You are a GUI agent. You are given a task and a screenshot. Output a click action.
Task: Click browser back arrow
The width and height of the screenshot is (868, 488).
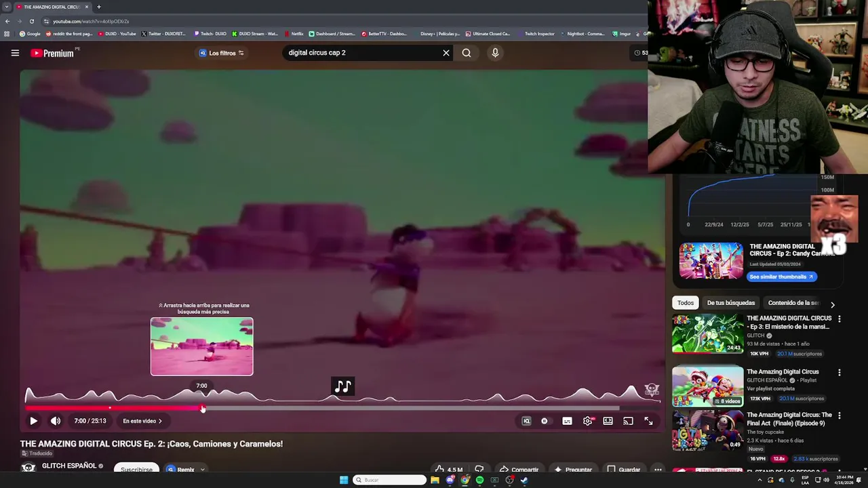coord(7,21)
